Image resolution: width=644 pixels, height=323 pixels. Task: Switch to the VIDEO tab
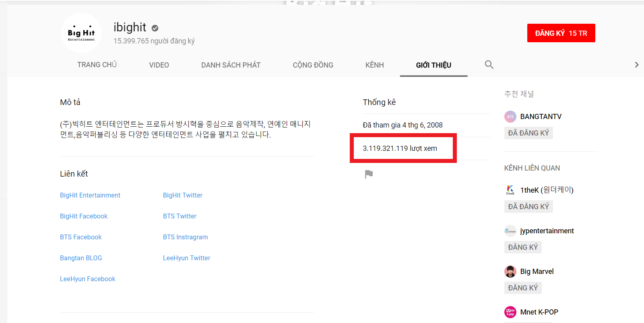pos(159,65)
